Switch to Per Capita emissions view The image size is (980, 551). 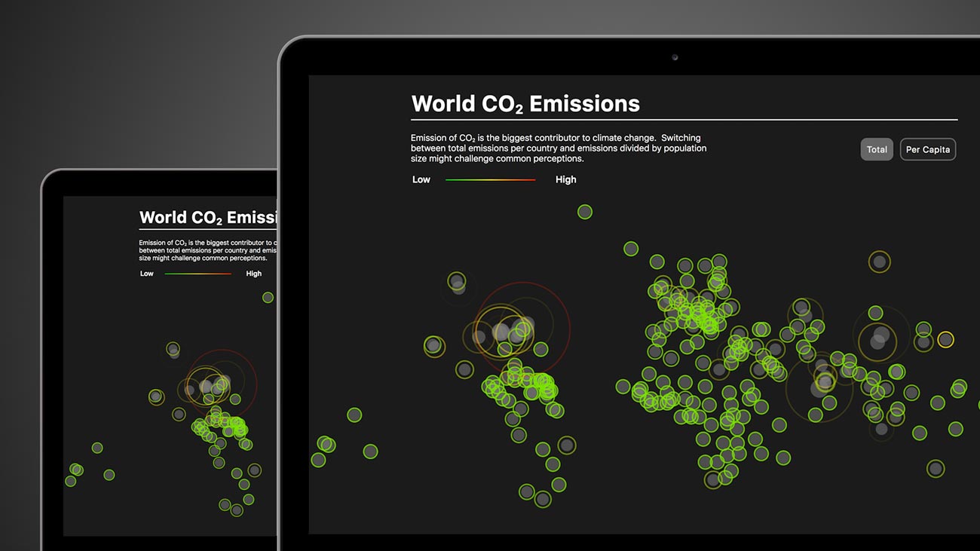[927, 149]
